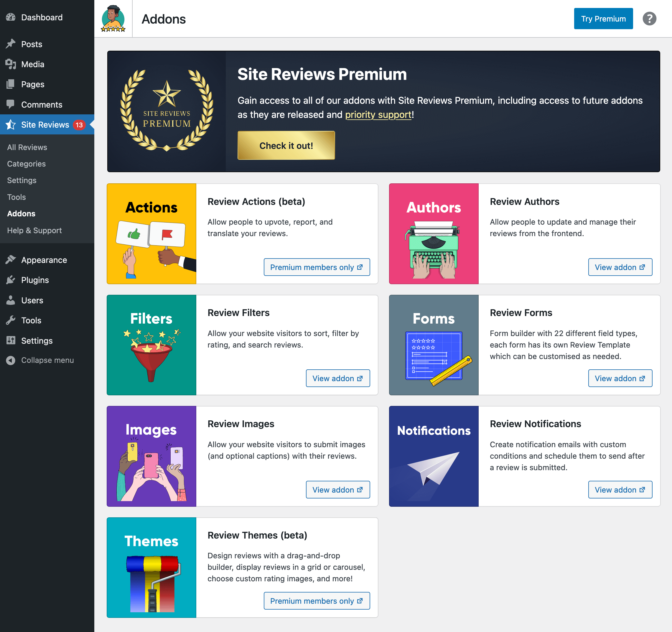Open the All Reviews menu item

(x=27, y=147)
